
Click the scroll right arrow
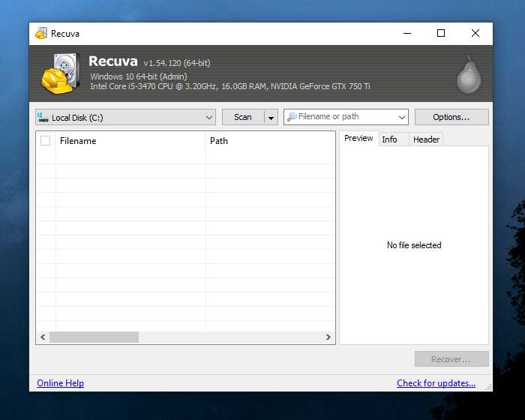(x=328, y=337)
